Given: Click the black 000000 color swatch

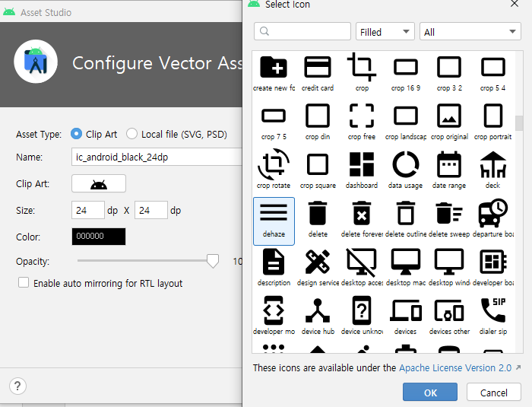Looking at the screenshot, I should [99, 237].
